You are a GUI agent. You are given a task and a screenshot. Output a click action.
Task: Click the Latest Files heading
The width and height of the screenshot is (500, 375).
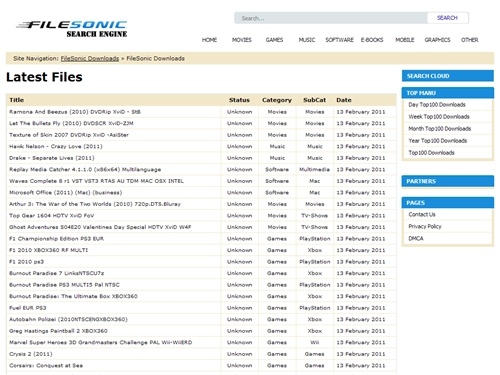pyautogui.click(x=44, y=77)
